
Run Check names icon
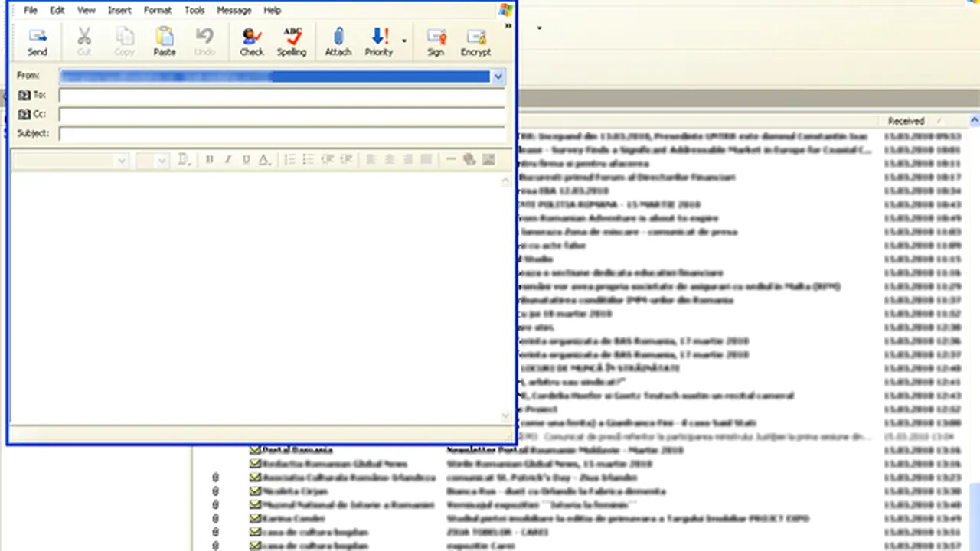(251, 41)
